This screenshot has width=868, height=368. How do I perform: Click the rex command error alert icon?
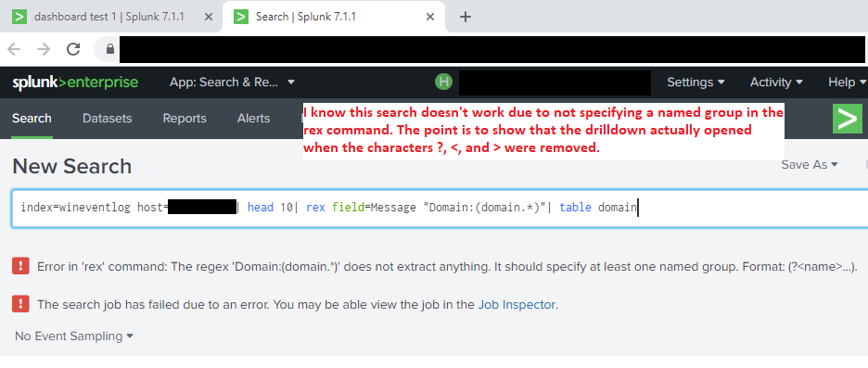(20, 266)
